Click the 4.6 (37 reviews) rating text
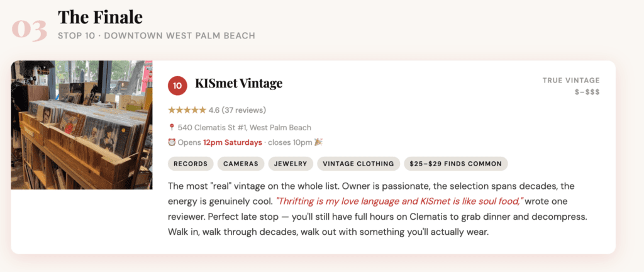The height and width of the screenshot is (272, 644). (x=237, y=110)
